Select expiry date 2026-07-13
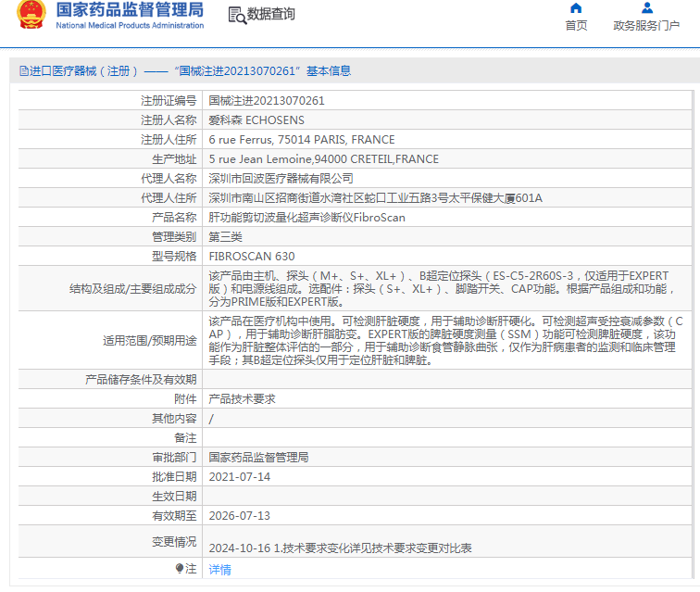Viewport: 700px width, 592px height. pos(240,516)
